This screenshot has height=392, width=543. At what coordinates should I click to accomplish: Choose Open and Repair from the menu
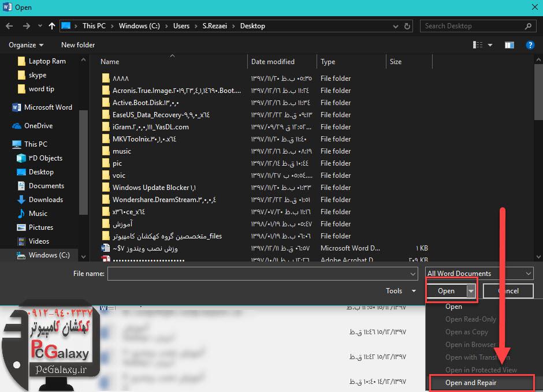(x=471, y=383)
